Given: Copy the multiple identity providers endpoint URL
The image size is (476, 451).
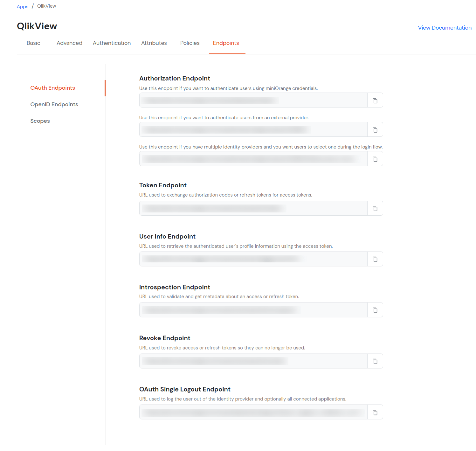Looking at the screenshot, I should pos(375,159).
